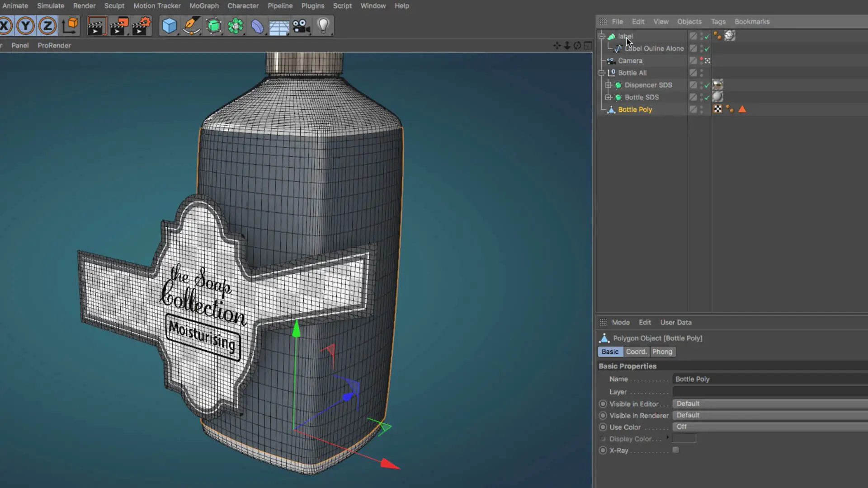Select material sphere tag on label row
The width and height of the screenshot is (868, 488).
click(x=730, y=36)
